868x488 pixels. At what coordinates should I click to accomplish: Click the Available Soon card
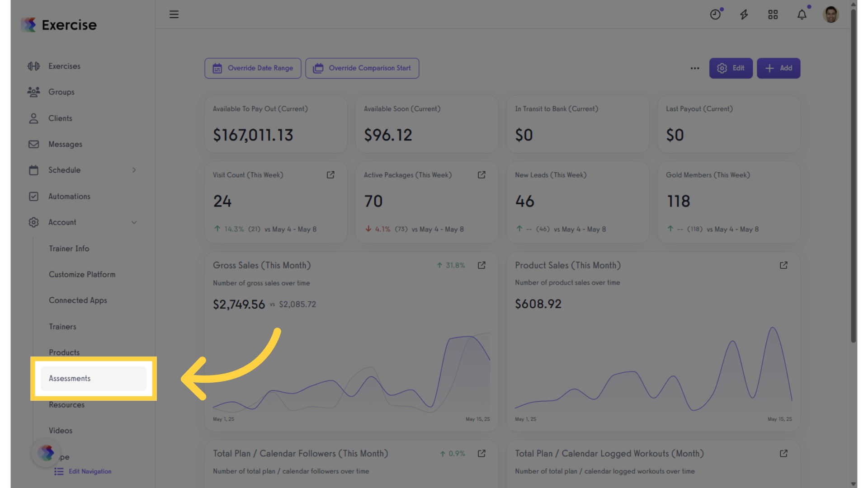427,124
